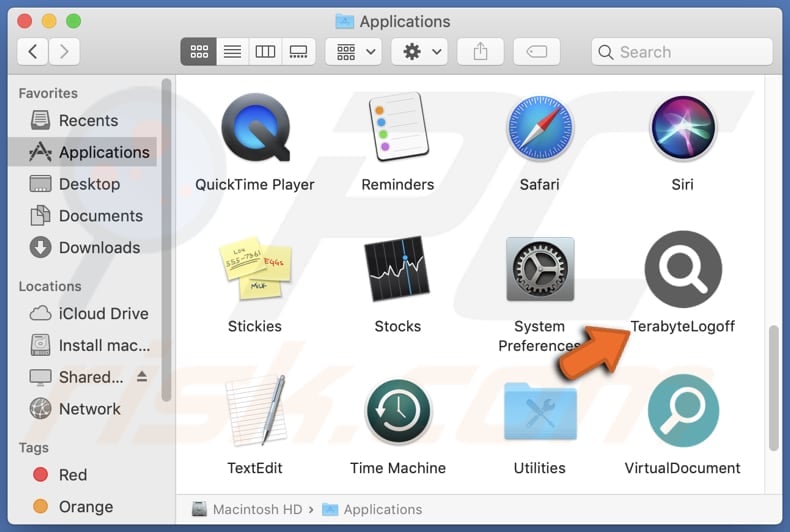Screen dimensions: 790x532
Task: Click the sidebar scrollbar
Action: pos(166,240)
